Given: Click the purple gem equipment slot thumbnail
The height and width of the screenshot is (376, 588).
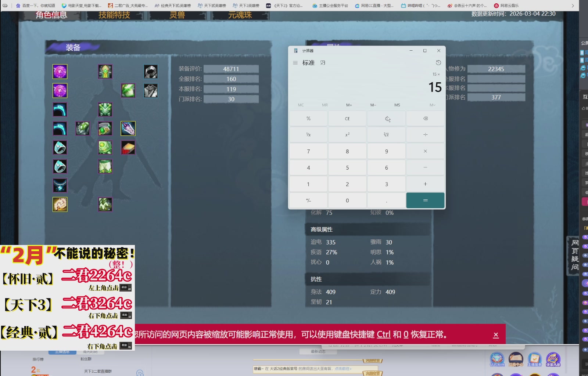Looking at the screenshot, I should (x=60, y=72).
